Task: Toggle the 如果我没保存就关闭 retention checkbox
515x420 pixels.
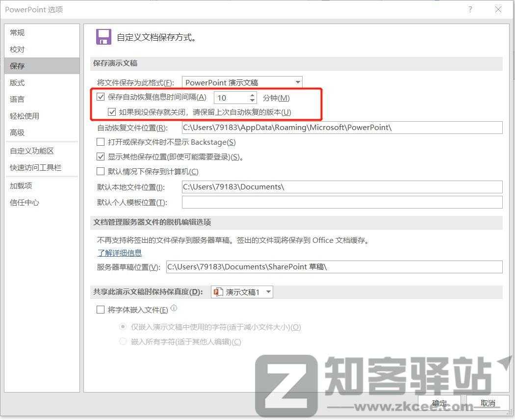Action: pos(112,112)
